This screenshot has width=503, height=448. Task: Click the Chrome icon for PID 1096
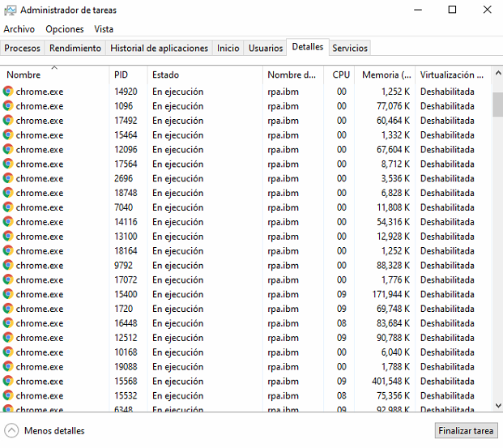tap(8, 106)
